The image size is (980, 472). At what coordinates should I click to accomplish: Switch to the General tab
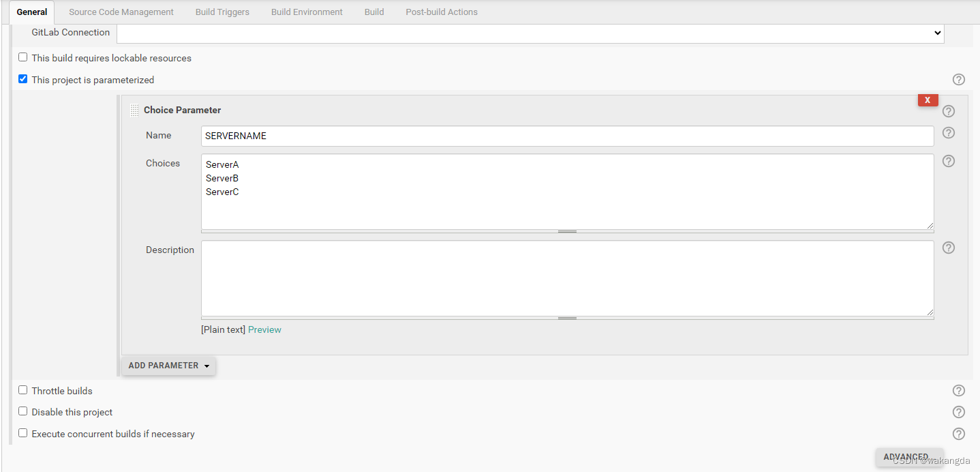tap(32, 12)
